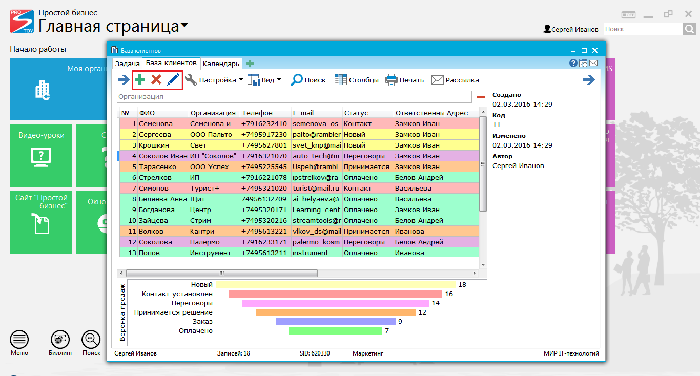Select the row 9 Богданова client
Screen dimensions: 700x376
(299, 209)
